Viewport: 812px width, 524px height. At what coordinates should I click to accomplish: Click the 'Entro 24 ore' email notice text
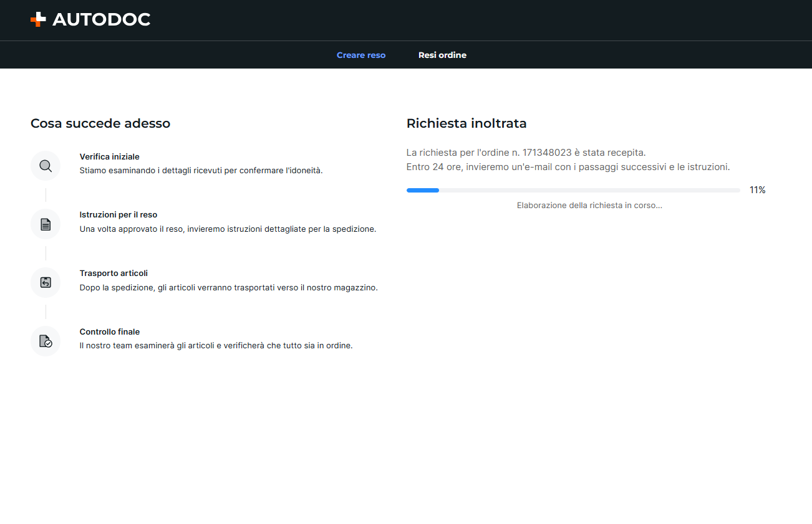point(568,167)
